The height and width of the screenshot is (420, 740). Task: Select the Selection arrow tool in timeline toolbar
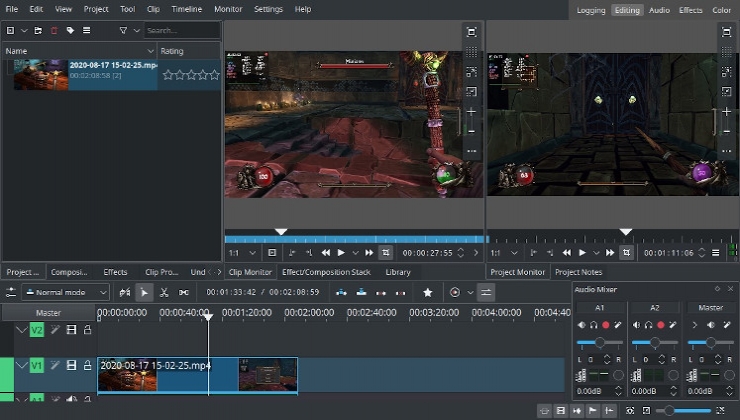point(144,293)
